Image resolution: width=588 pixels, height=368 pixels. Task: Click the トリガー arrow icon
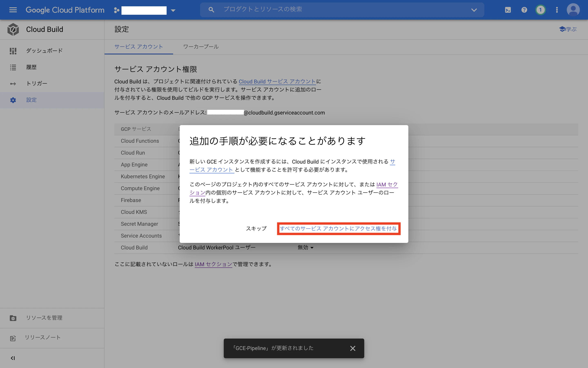coord(13,84)
